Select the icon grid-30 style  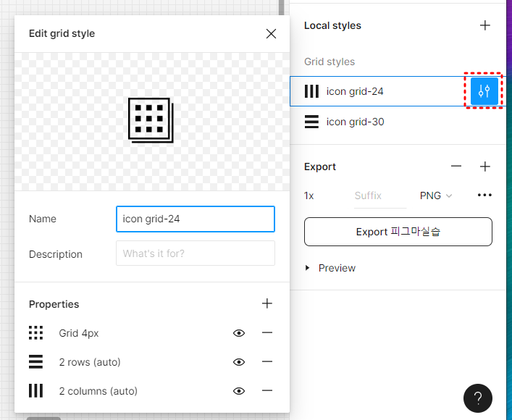point(355,122)
